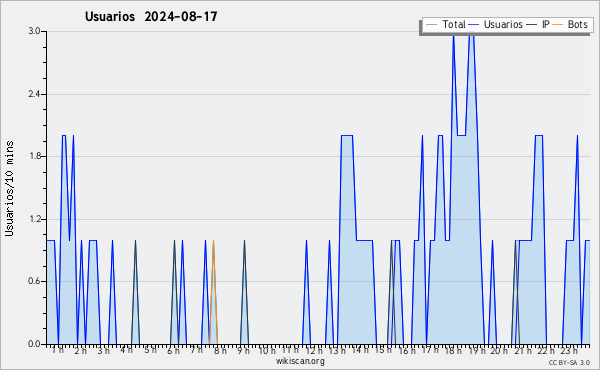Click the '12 h' x-axis label
The width and height of the screenshot is (600, 370).
click(x=314, y=351)
